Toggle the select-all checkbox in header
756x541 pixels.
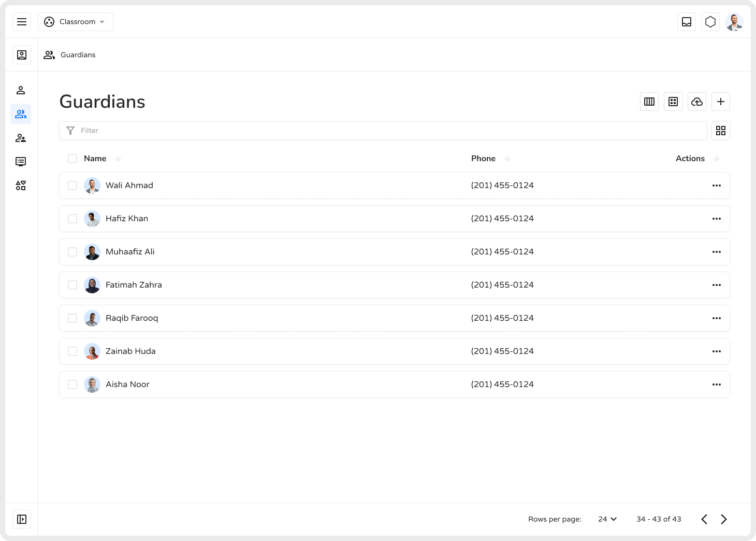coord(72,159)
